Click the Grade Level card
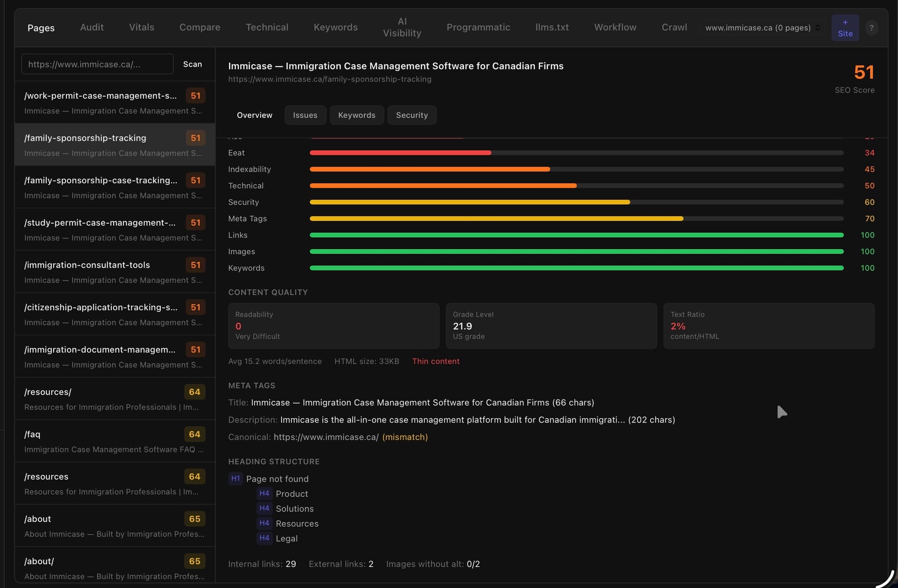This screenshot has height=588, width=898. click(551, 326)
